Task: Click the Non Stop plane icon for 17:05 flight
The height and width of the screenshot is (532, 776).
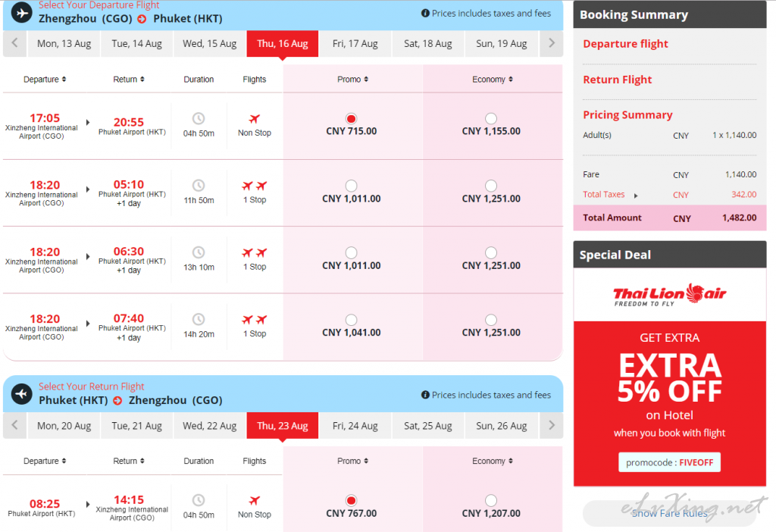Action: (x=255, y=119)
